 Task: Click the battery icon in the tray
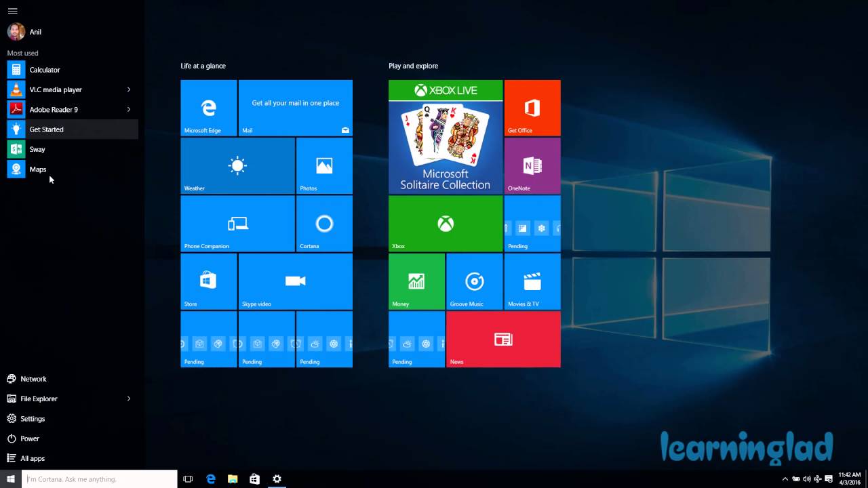796,479
